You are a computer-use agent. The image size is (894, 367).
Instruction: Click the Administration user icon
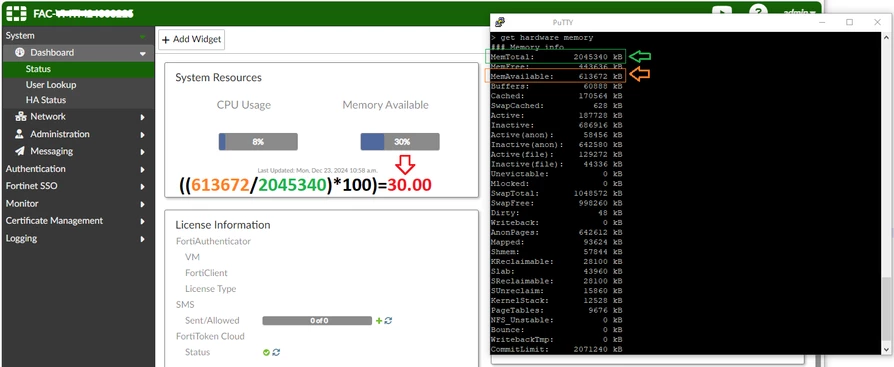(x=20, y=134)
